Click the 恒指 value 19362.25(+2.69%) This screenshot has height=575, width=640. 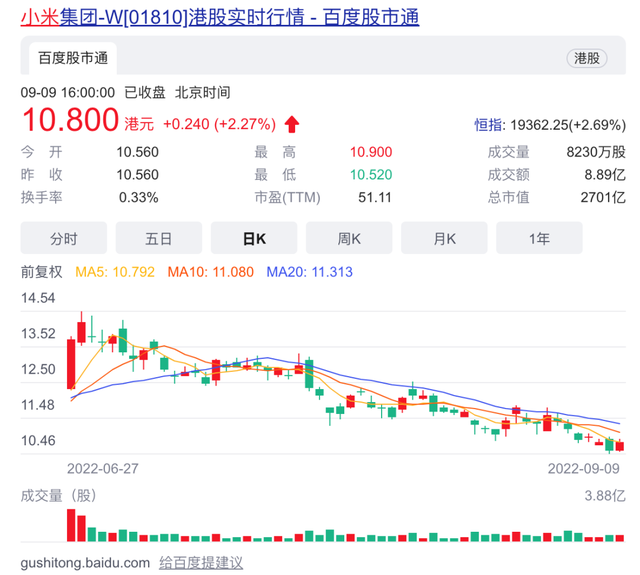click(568, 124)
